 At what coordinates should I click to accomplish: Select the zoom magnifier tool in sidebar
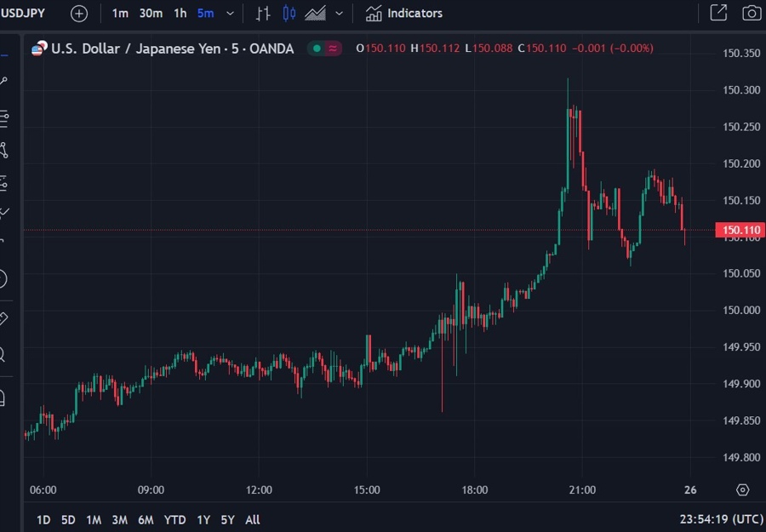3,355
